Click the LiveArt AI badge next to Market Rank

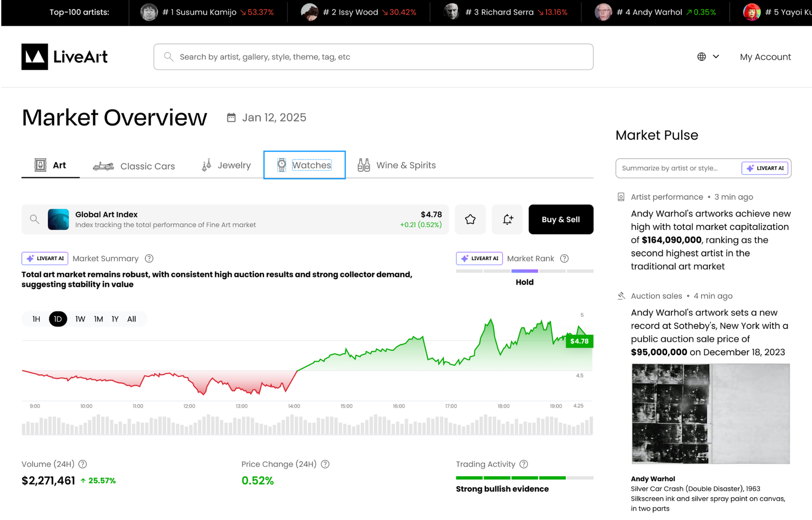coord(479,258)
